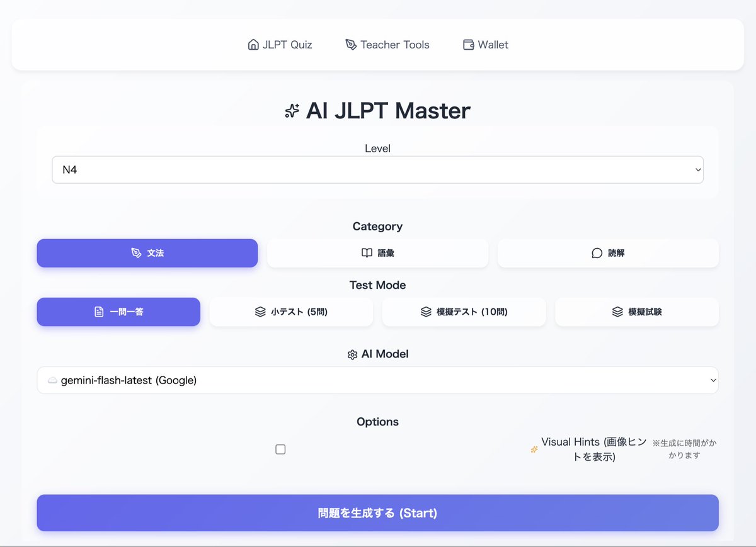Click the 問題を生成する (Start) button
This screenshot has width=756, height=547.
377,513
